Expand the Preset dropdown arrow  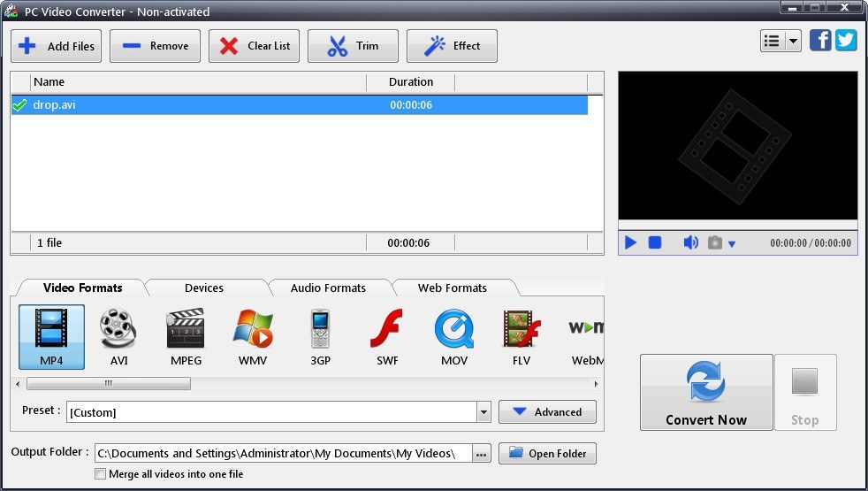click(483, 412)
